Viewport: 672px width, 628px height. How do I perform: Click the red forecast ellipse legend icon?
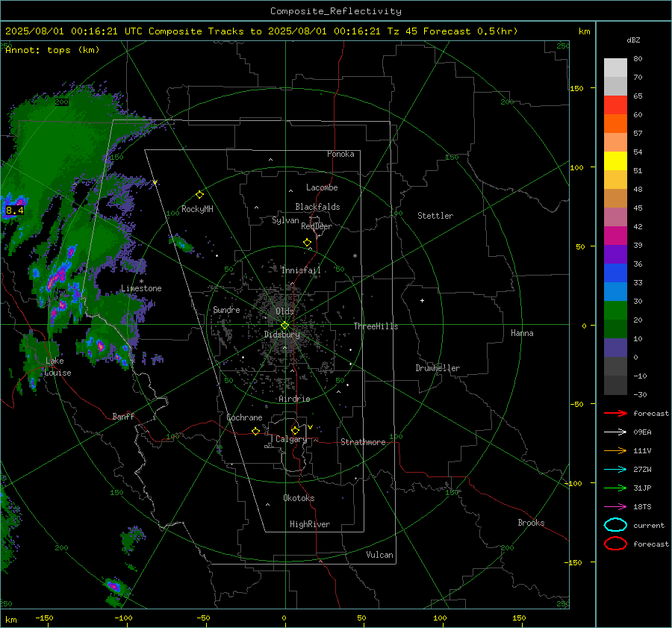click(x=615, y=544)
